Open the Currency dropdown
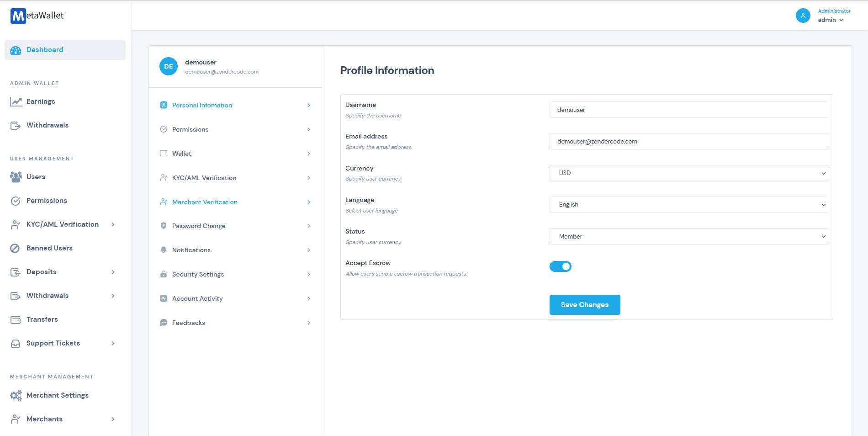868x436 pixels. point(688,173)
